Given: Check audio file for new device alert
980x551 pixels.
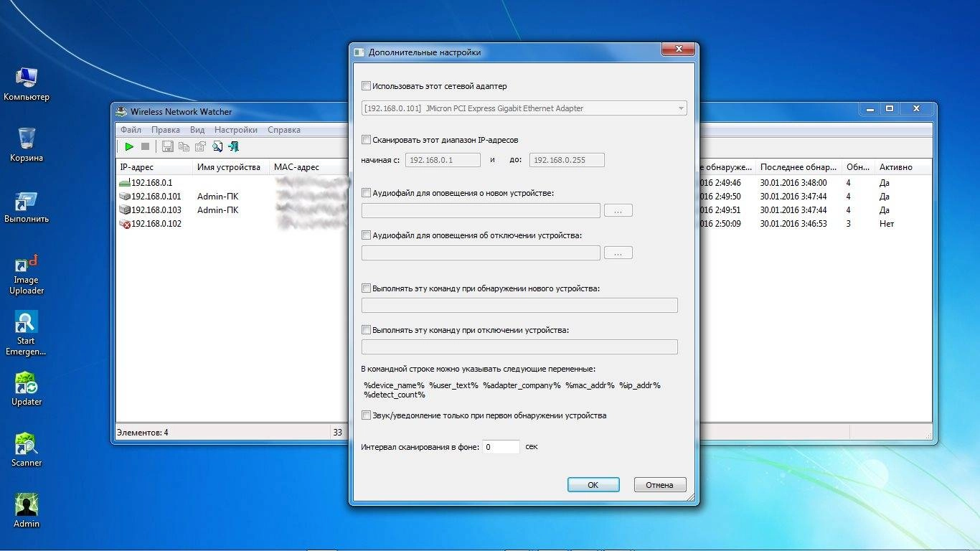Looking at the screenshot, I should (367, 193).
